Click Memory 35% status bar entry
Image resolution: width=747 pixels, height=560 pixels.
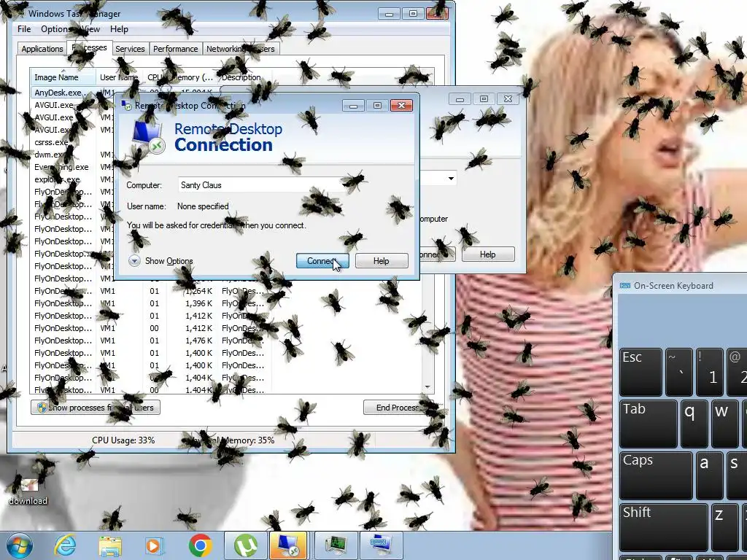(233, 440)
